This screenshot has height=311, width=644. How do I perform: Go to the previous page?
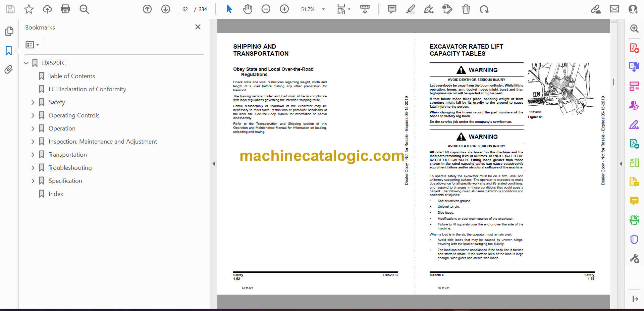click(147, 9)
